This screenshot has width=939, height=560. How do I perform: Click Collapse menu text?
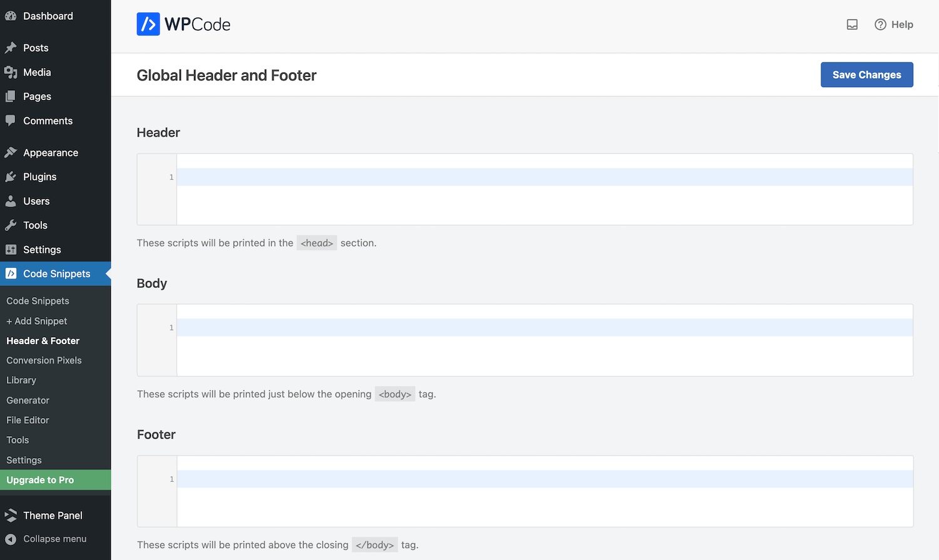(x=55, y=539)
